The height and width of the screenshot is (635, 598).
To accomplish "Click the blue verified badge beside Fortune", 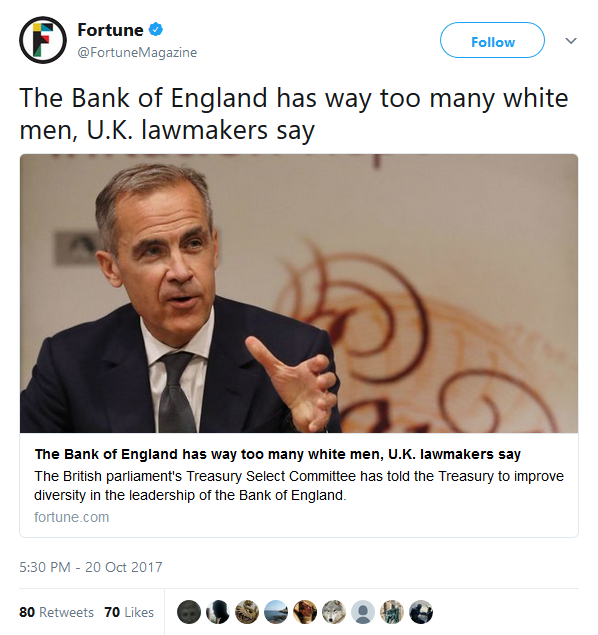I will coord(156,30).
